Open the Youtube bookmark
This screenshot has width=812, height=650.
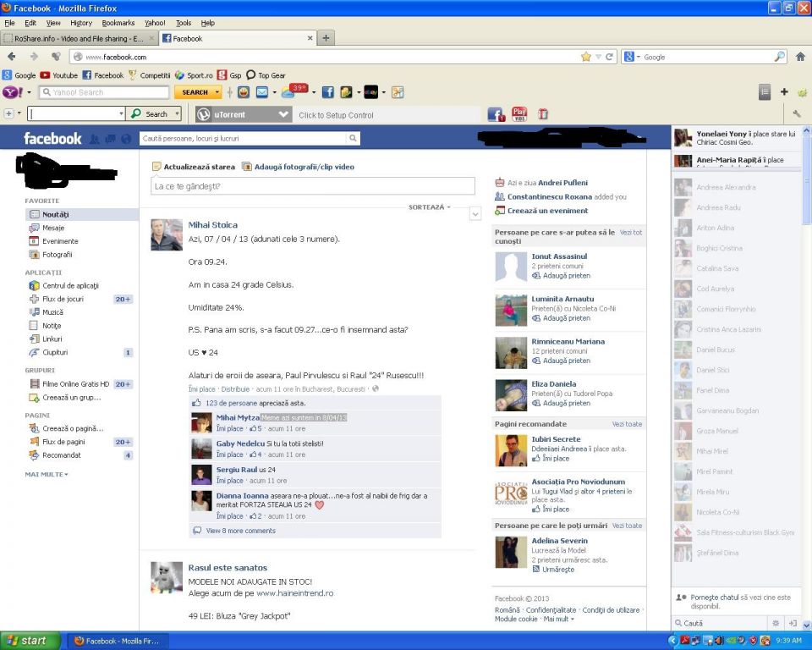pos(59,75)
